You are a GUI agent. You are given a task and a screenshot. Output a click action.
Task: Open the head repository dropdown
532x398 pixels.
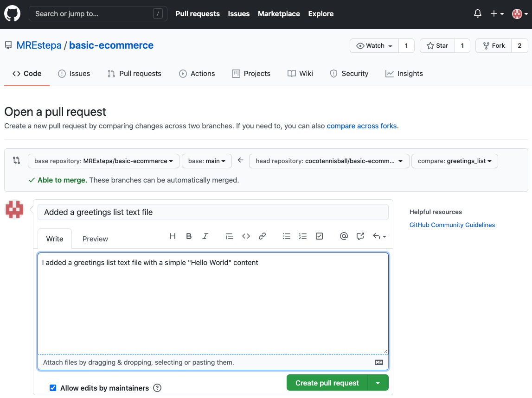pos(329,161)
